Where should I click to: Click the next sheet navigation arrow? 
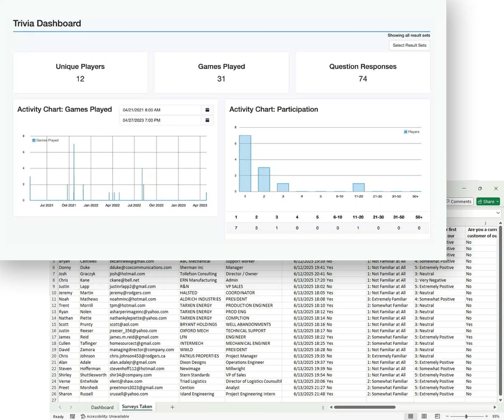click(71, 407)
